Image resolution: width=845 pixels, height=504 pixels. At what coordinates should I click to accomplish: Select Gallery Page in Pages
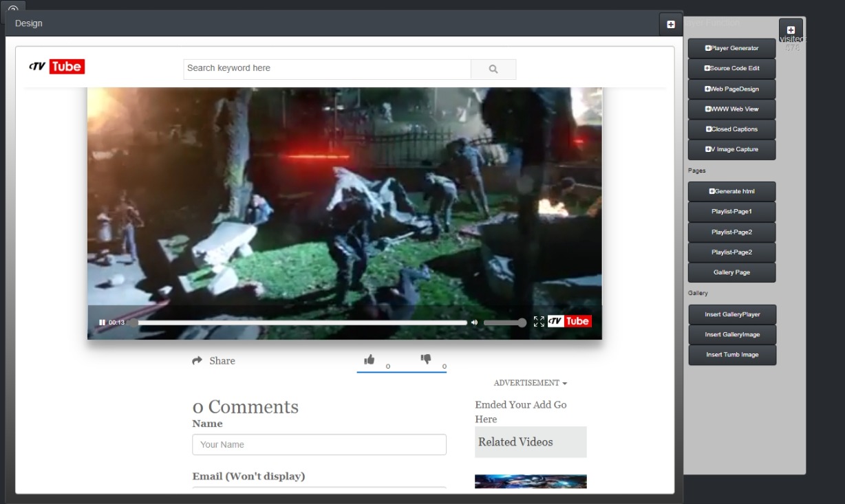click(x=732, y=272)
